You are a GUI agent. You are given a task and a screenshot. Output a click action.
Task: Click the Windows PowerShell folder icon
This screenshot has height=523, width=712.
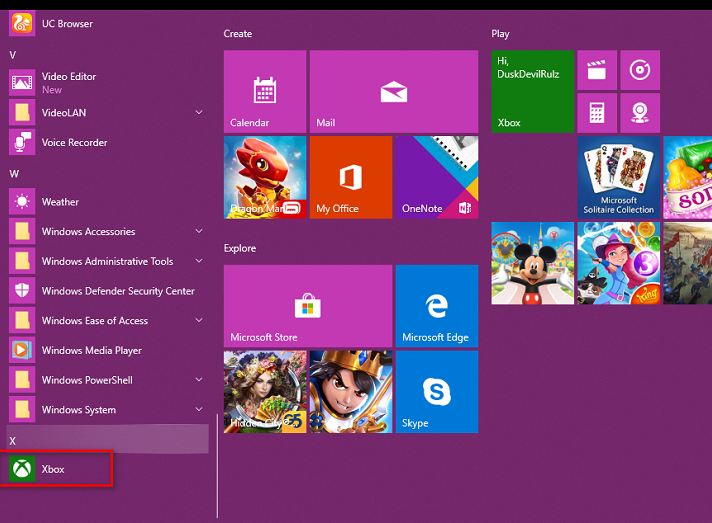(x=22, y=380)
